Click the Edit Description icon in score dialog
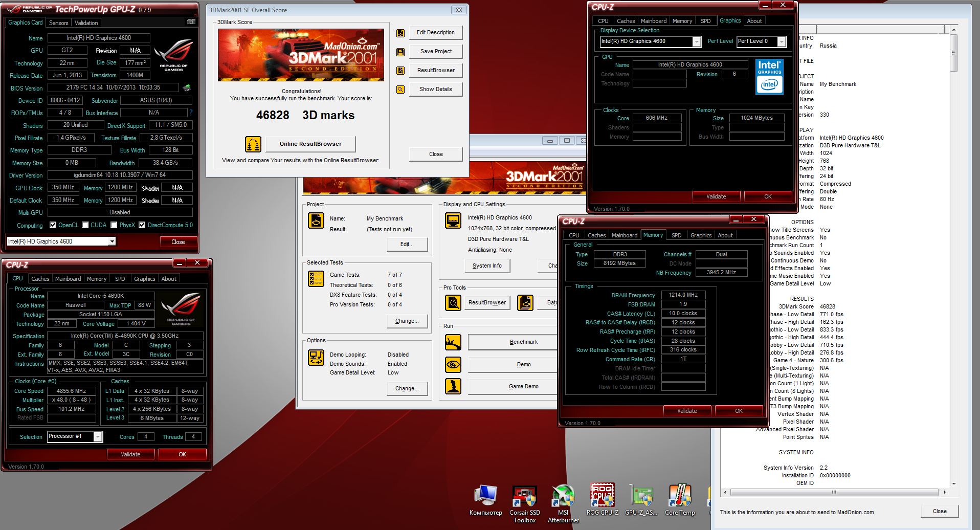The image size is (980, 530). point(400,33)
